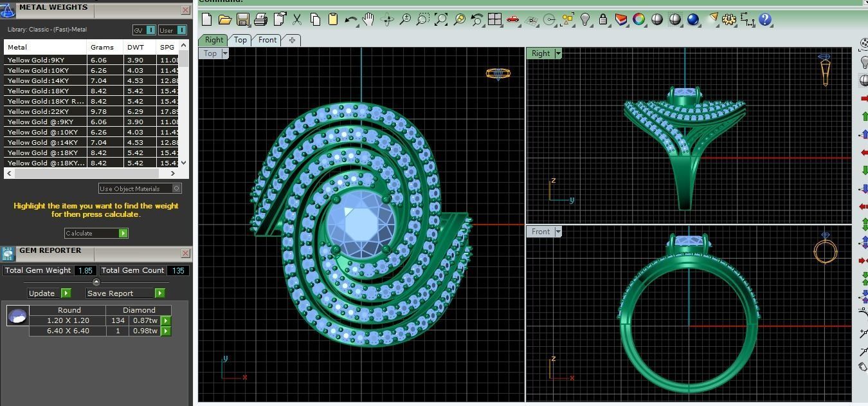Screen dimensions: 868x406
Task: Switch to the Top viewport tab
Action: pos(240,40)
